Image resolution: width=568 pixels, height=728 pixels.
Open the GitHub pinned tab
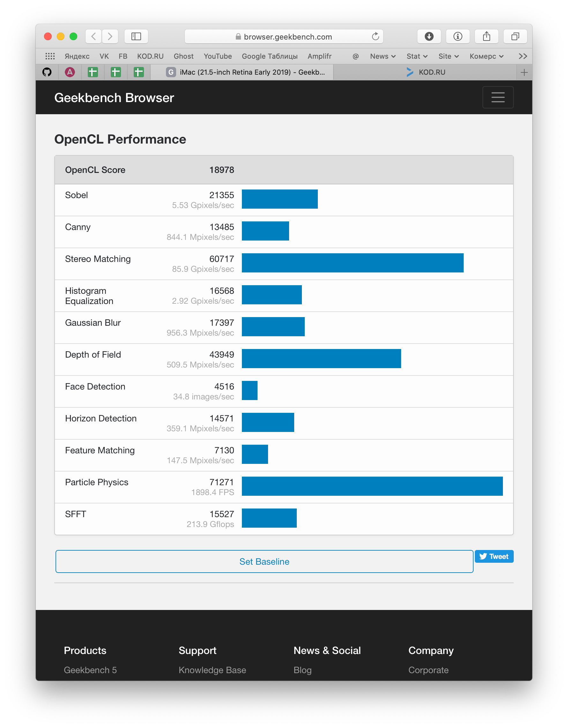click(x=47, y=72)
